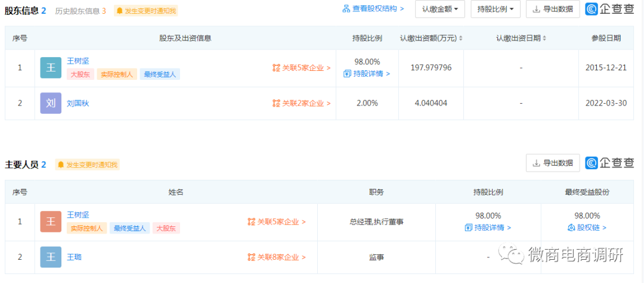Viewport: 644px width, 283px height.
Task: Toggle 发生变更时通知我 bell for 主要人员
Action: click(88, 164)
